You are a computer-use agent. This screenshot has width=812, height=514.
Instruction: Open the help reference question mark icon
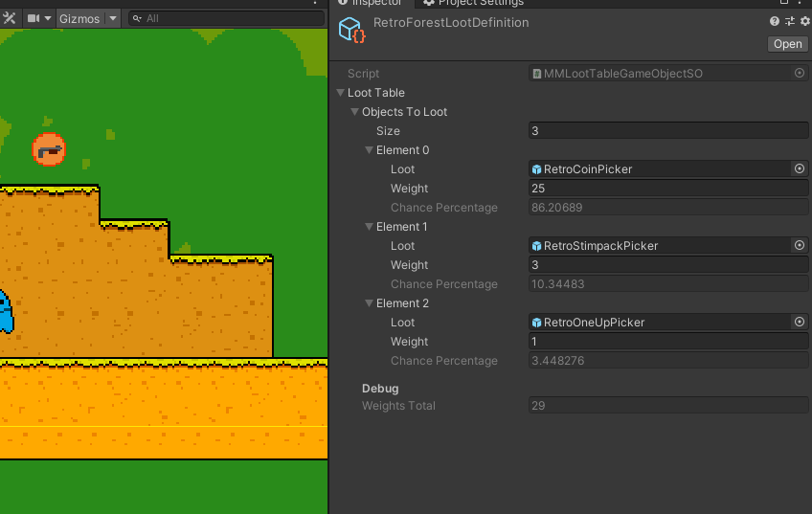[x=775, y=21]
